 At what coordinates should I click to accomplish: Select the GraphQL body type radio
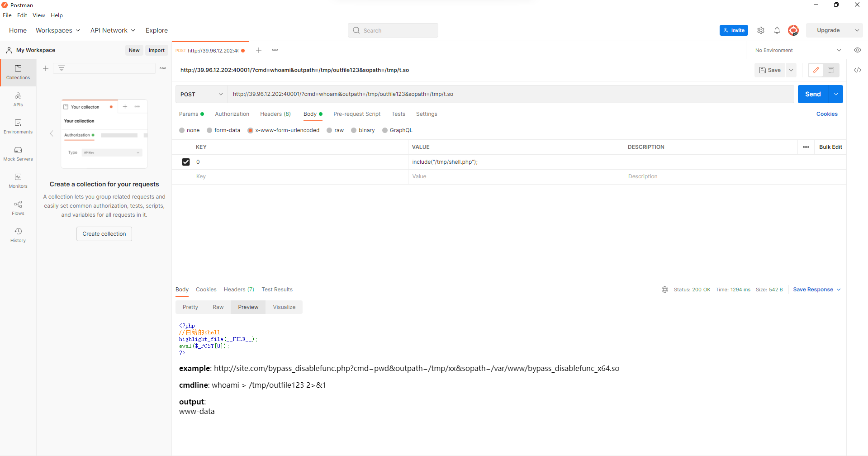tap(385, 130)
